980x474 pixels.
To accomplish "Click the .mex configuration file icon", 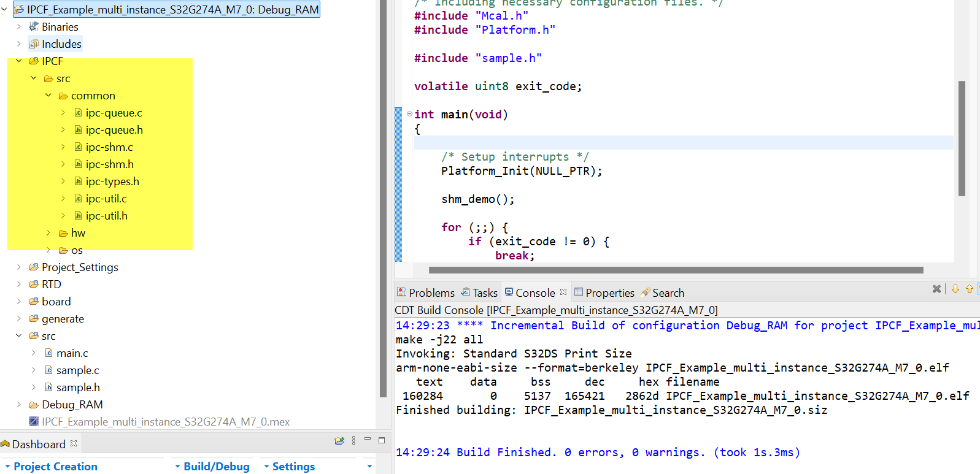I will click(34, 421).
